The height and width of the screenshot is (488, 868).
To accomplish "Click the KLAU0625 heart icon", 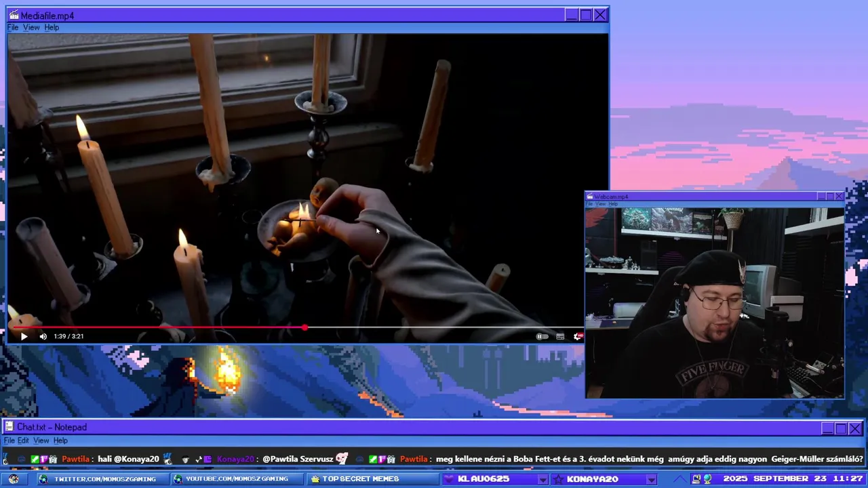I will point(449,479).
